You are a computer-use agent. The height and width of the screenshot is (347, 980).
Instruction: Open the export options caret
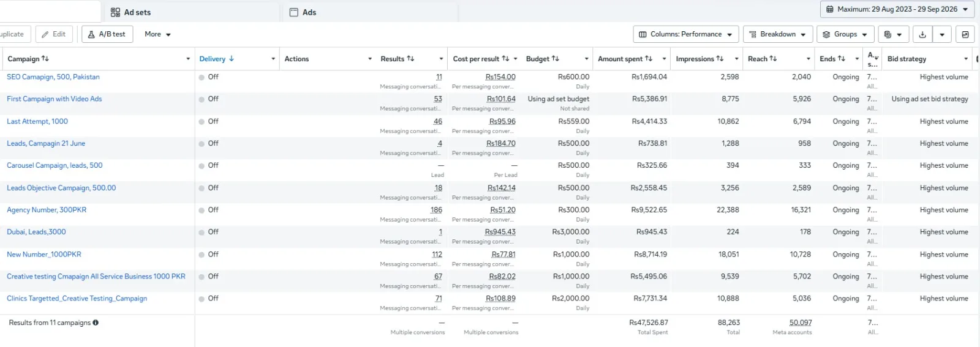pos(942,34)
